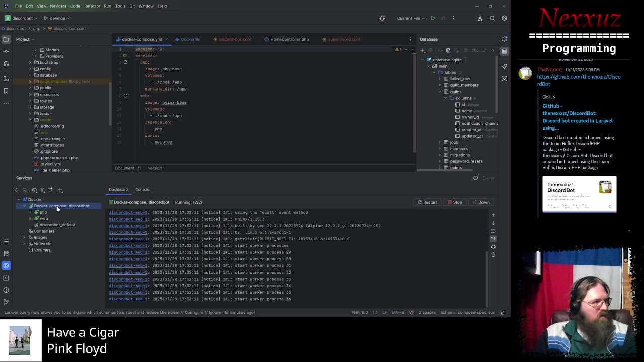Expand the failed_jobs table node
This screenshot has height=362, width=644.
440,79
